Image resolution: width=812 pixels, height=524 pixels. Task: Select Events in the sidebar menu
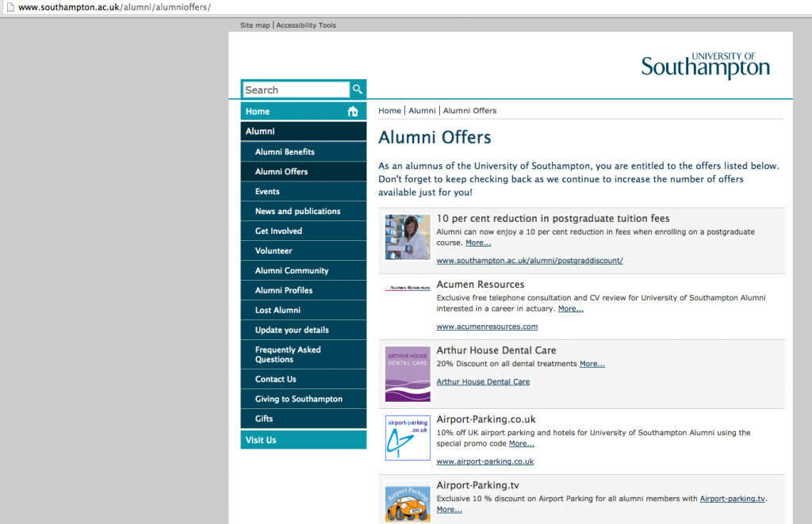(x=304, y=192)
